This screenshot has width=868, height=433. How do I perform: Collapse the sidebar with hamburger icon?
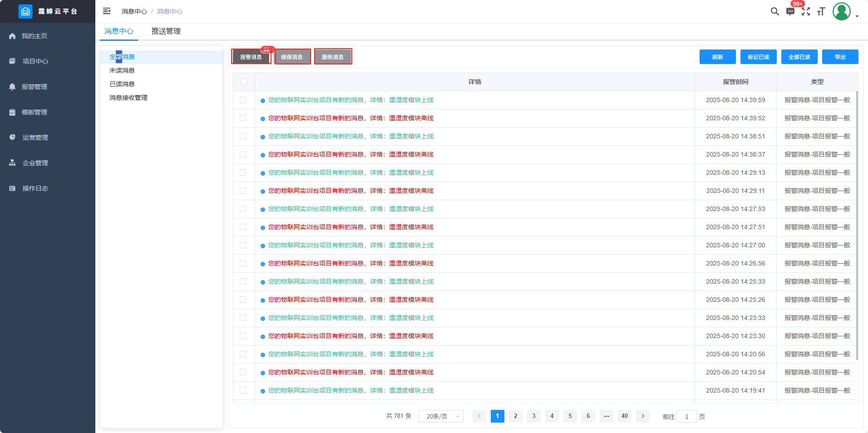tap(107, 11)
